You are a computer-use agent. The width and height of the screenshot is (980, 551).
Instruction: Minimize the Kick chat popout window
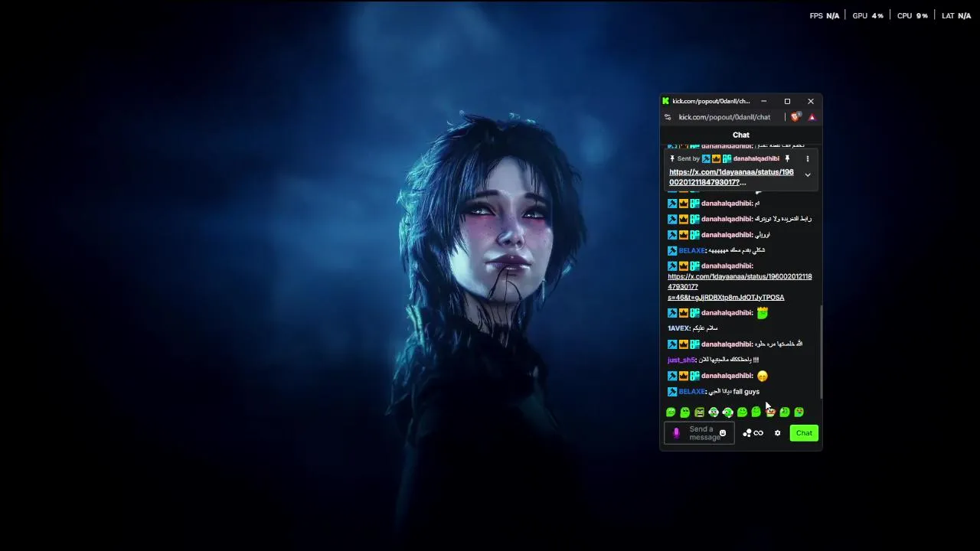click(763, 101)
